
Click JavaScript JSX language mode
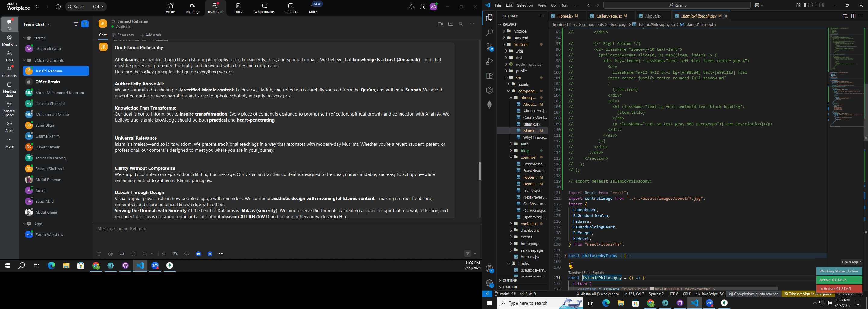[713, 294]
